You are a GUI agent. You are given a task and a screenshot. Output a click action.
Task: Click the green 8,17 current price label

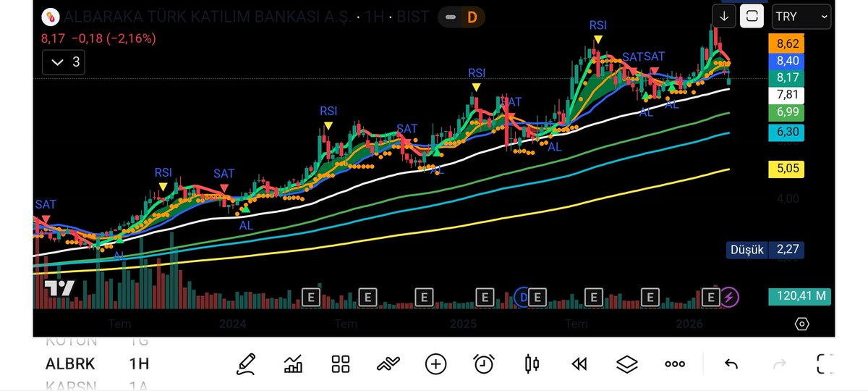(787, 77)
